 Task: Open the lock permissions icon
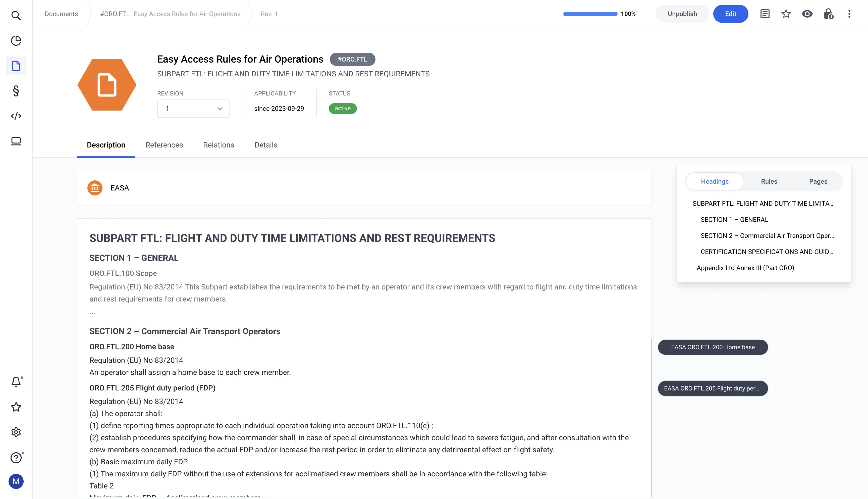pyautogui.click(x=828, y=14)
